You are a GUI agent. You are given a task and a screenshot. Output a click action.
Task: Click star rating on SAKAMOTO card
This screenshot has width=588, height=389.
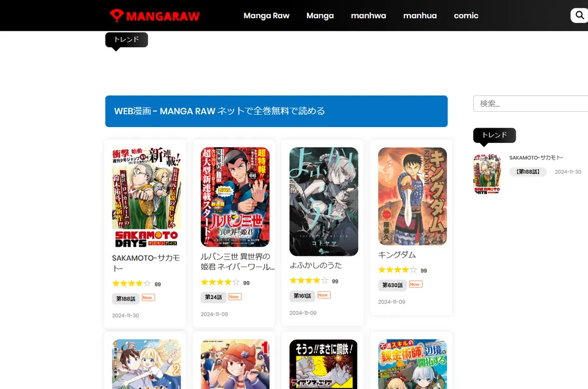[131, 284]
